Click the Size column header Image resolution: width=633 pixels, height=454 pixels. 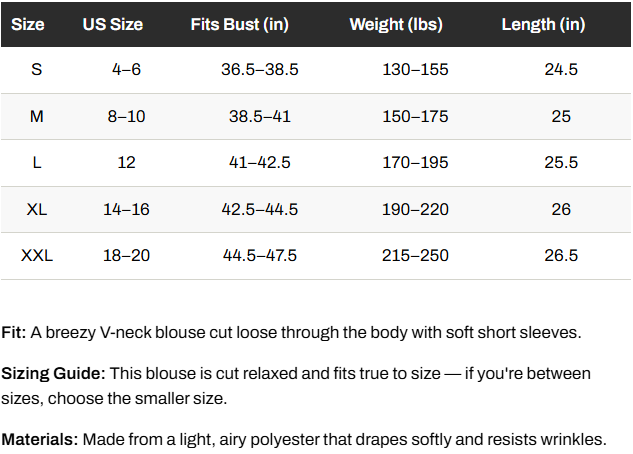tap(27, 25)
